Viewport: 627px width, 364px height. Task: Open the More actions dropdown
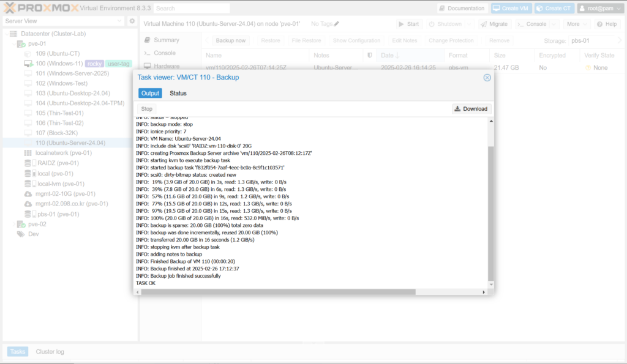tap(576, 24)
